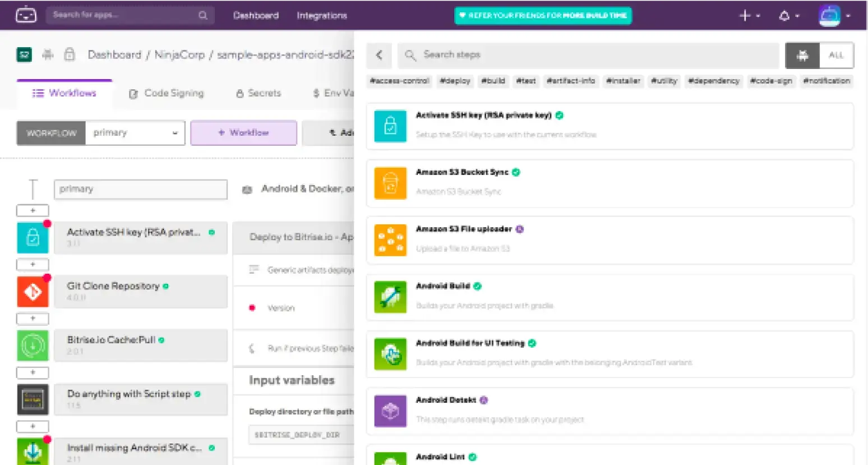868x465 pixels.
Task: Toggle the #deploy filter tag
Action: pos(455,81)
